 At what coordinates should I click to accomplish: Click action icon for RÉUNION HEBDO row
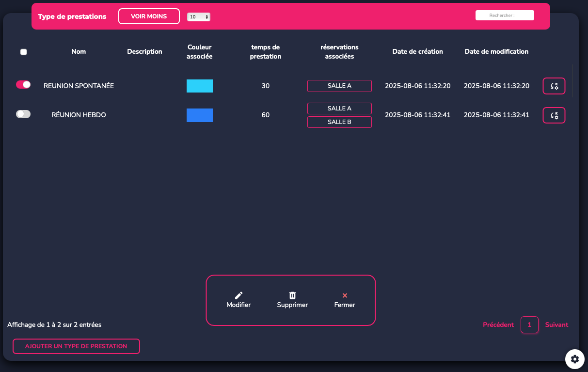pos(554,115)
